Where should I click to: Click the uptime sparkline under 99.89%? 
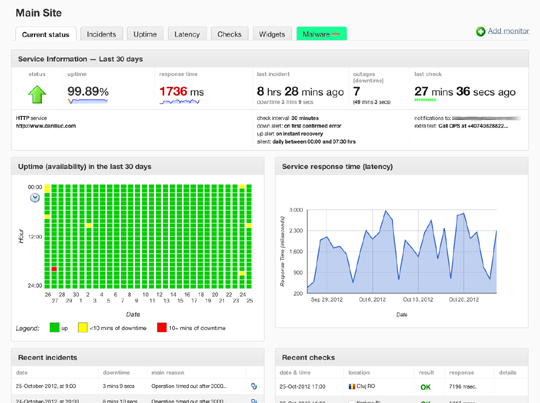click(x=88, y=101)
